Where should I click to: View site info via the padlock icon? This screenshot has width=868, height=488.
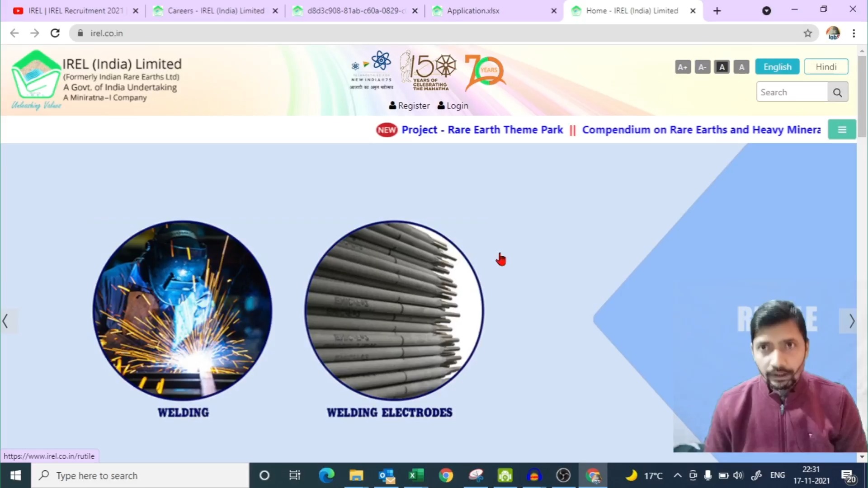click(80, 33)
